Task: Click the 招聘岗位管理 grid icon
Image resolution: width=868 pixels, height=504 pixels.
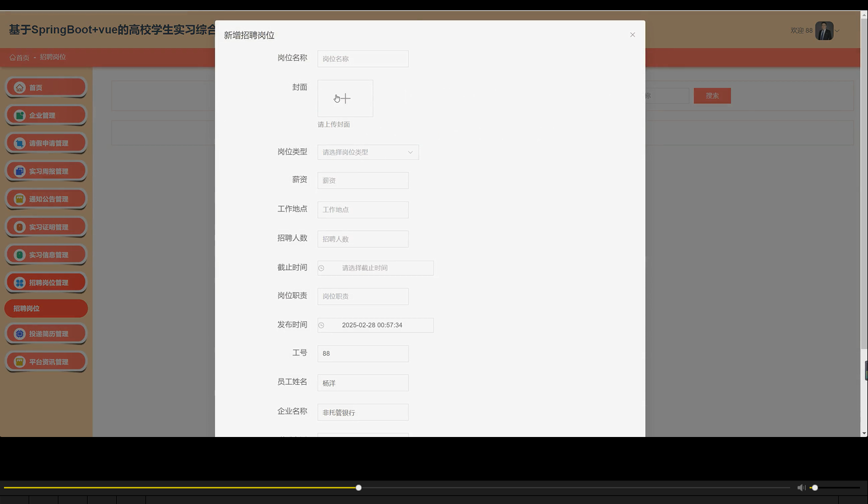Action: [19, 282]
